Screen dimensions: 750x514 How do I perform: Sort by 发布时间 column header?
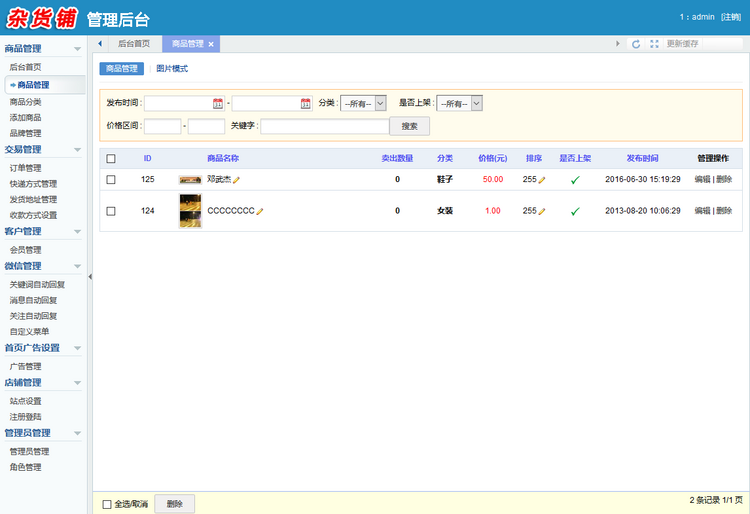[642, 158]
